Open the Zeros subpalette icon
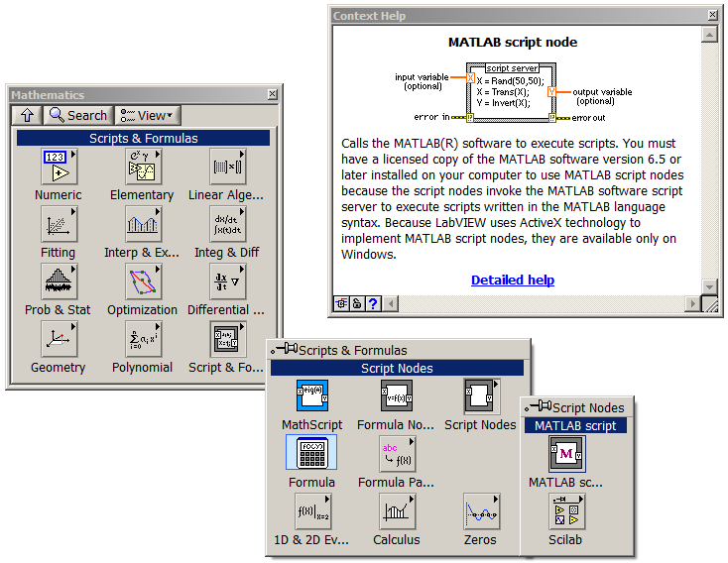The height and width of the screenshot is (563, 728). point(481,511)
